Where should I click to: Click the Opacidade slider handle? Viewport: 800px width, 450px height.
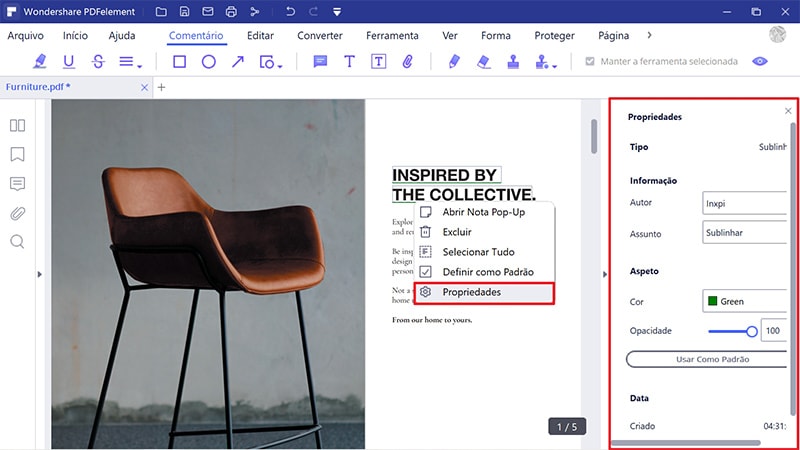click(752, 332)
